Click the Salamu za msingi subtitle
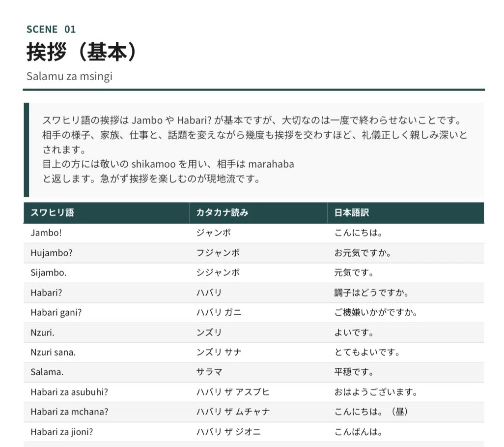 pyautogui.click(x=69, y=76)
